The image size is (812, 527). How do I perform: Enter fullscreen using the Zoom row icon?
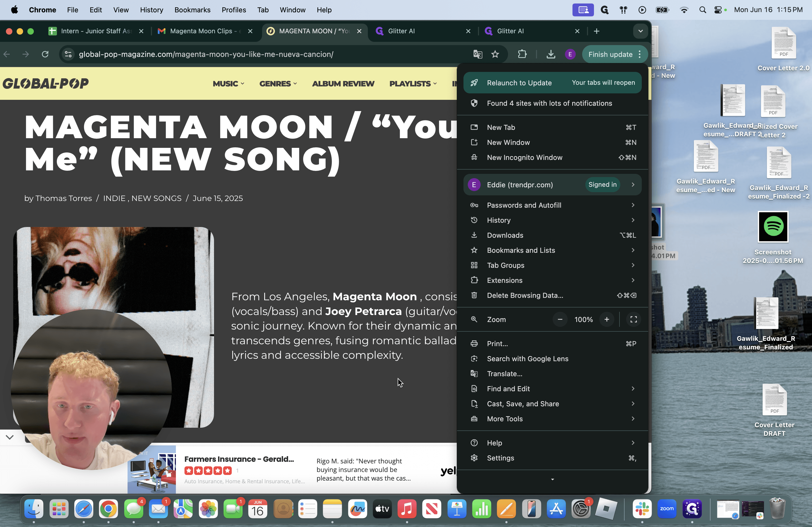[633, 319]
